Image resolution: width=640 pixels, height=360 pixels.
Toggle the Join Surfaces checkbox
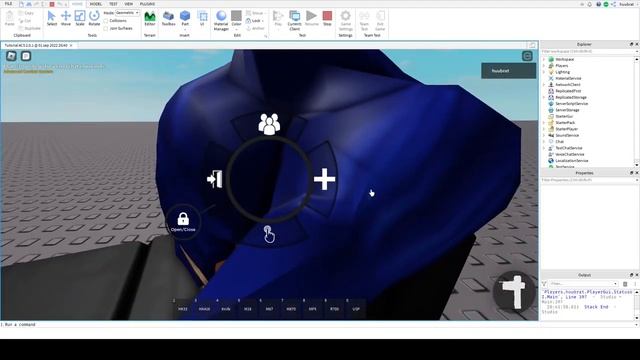click(x=106, y=29)
